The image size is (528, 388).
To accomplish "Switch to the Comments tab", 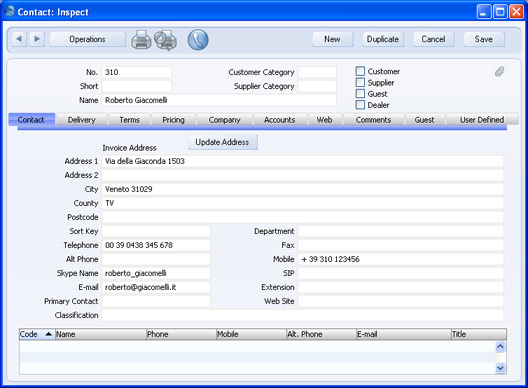I will point(373,120).
